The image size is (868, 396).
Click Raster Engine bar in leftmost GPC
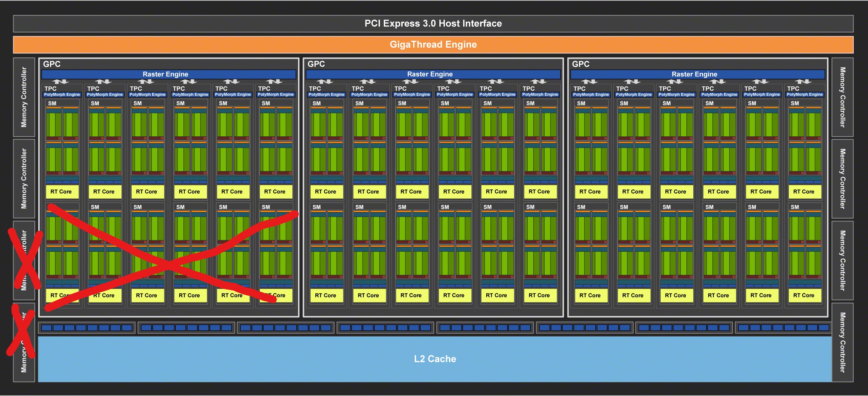[x=165, y=74]
